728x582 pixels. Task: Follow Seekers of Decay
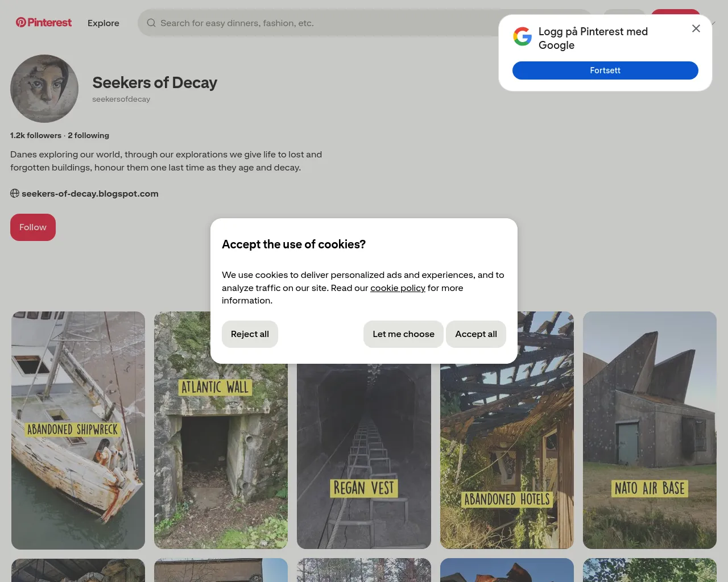pyautogui.click(x=33, y=227)
